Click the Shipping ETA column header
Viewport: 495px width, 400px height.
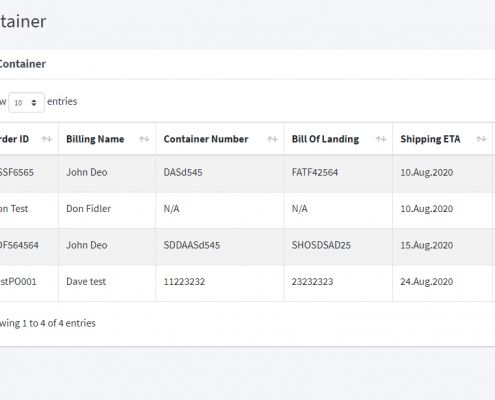tap(443, 139)
